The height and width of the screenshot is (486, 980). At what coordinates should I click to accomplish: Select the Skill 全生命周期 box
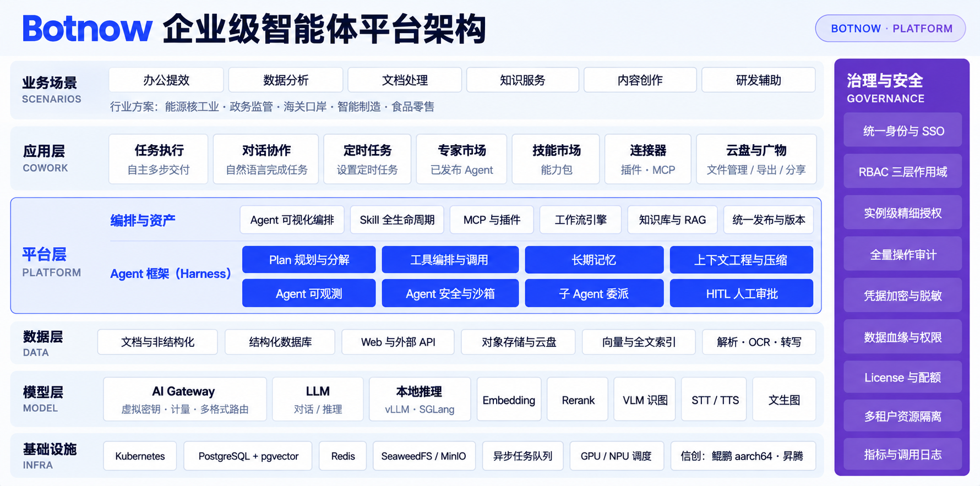tap(397, 220)
